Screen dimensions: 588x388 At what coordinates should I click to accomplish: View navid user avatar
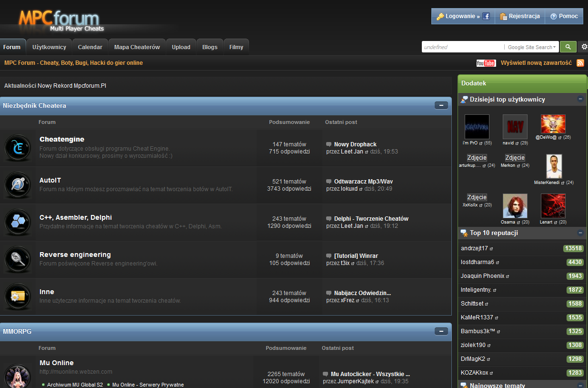pyautogui.click(x=515, y=127)
